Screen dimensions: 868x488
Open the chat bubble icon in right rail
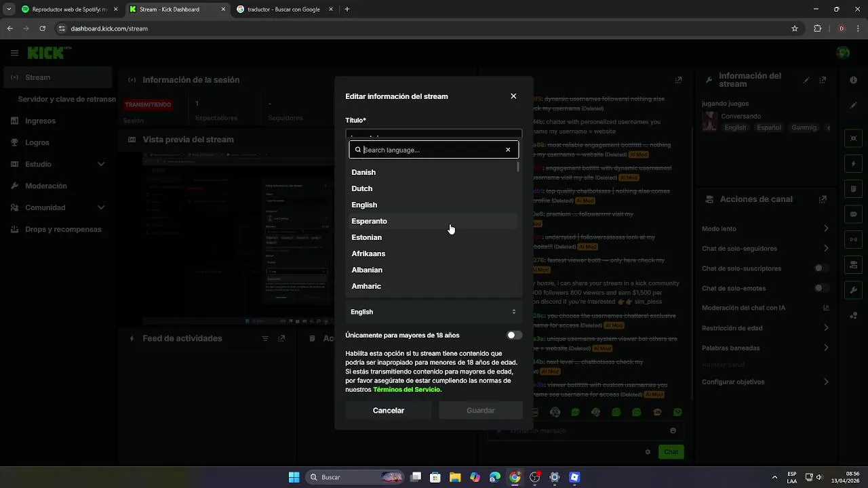tap(854, 214)
